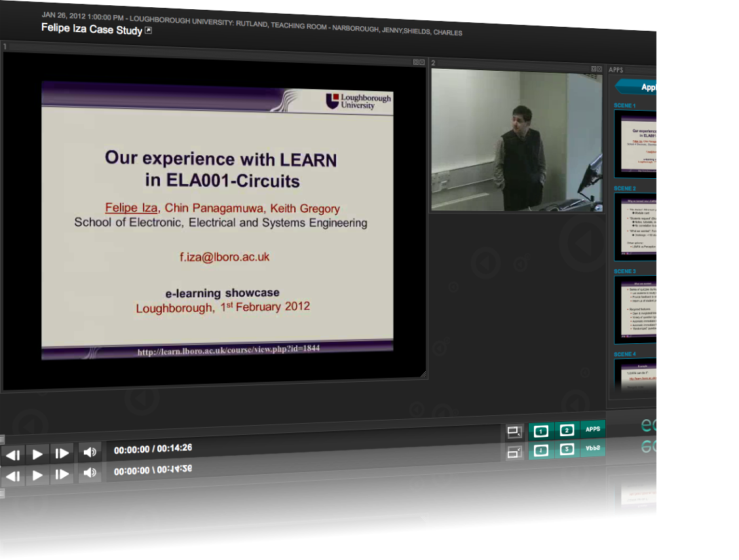739x560 pixels.
Task: Maximize the camera video panel 2
Action: (594, 69)
